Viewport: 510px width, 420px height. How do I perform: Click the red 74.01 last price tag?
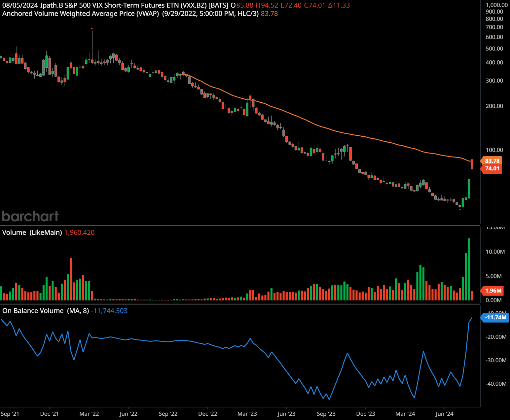[492, 168]
